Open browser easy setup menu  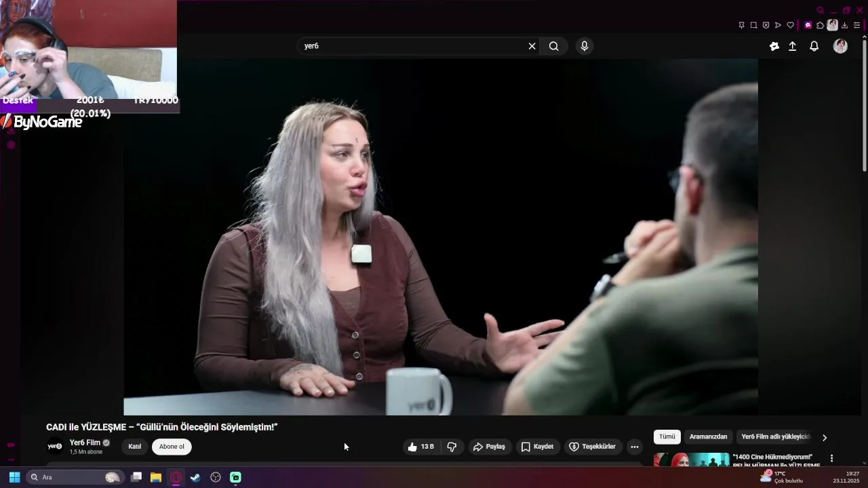[856, 25]
